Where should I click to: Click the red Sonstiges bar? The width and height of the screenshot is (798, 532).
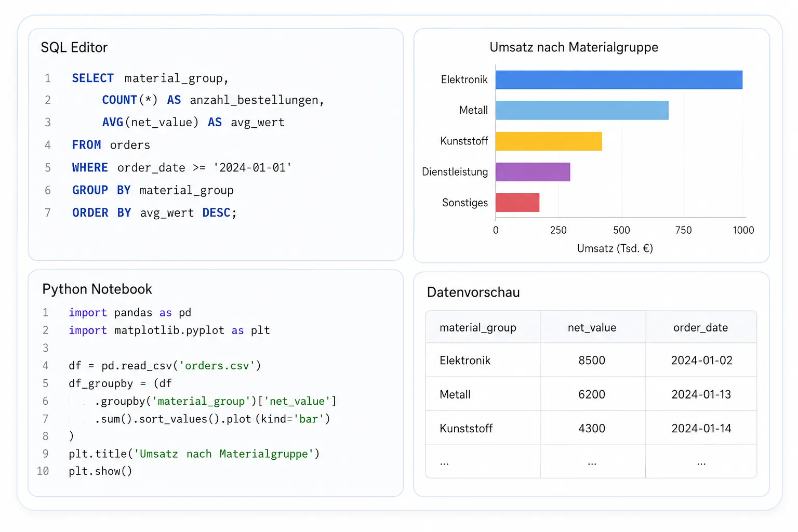coord(517,203)
